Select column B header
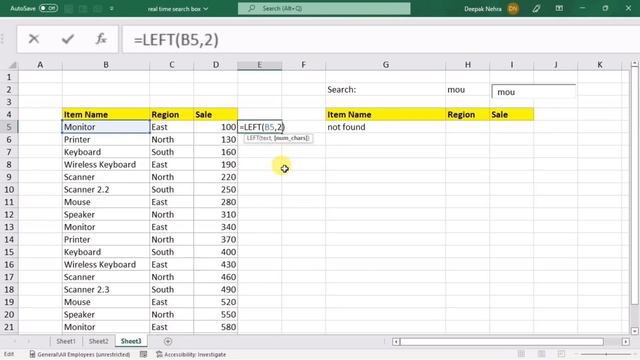The width and height of the screenshot is (640, 360). (x=106, y=65)
